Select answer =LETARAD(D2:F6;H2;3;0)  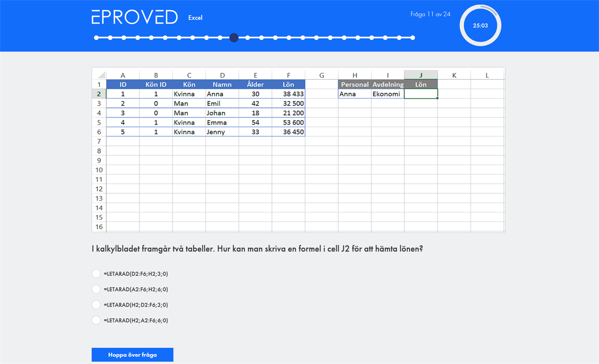point(96,274)
